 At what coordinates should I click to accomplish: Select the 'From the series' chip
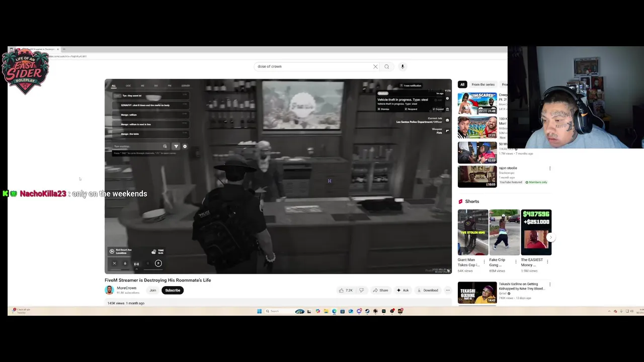pyautogui.click(x=483, y=84)
